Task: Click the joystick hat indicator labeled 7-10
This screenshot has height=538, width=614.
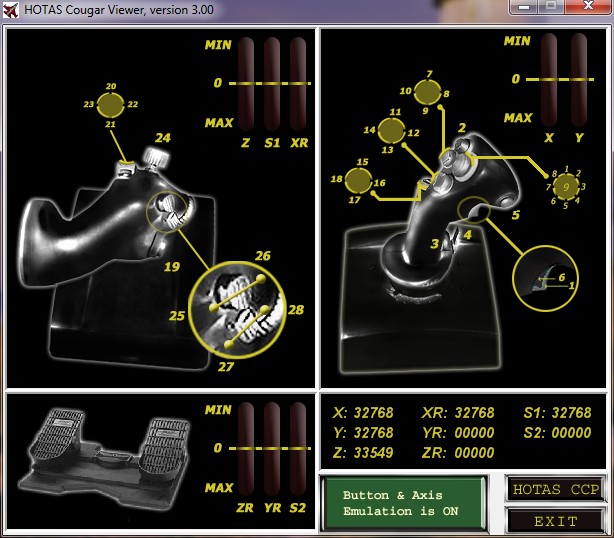Action: (x=427, y=92)
